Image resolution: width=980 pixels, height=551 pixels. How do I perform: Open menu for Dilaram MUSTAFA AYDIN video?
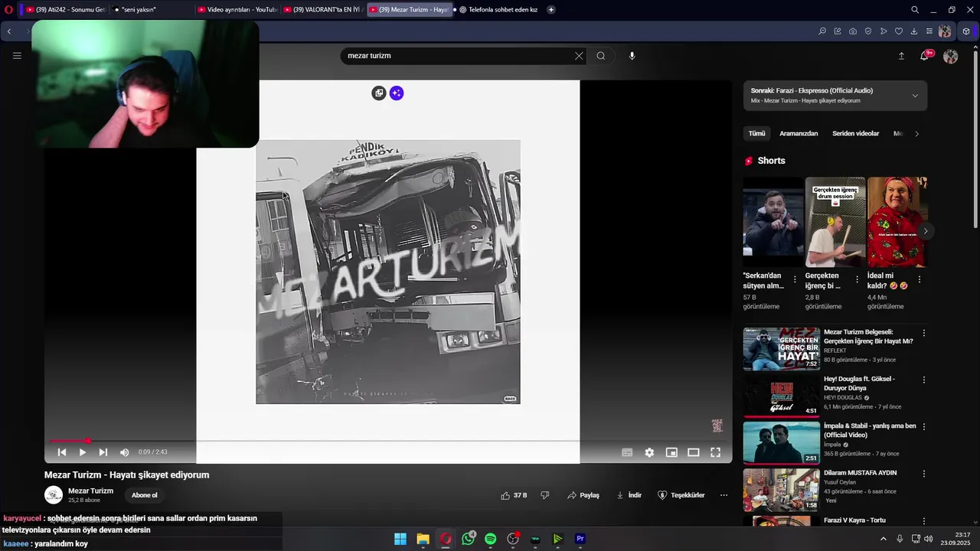(x=924, y=474)
